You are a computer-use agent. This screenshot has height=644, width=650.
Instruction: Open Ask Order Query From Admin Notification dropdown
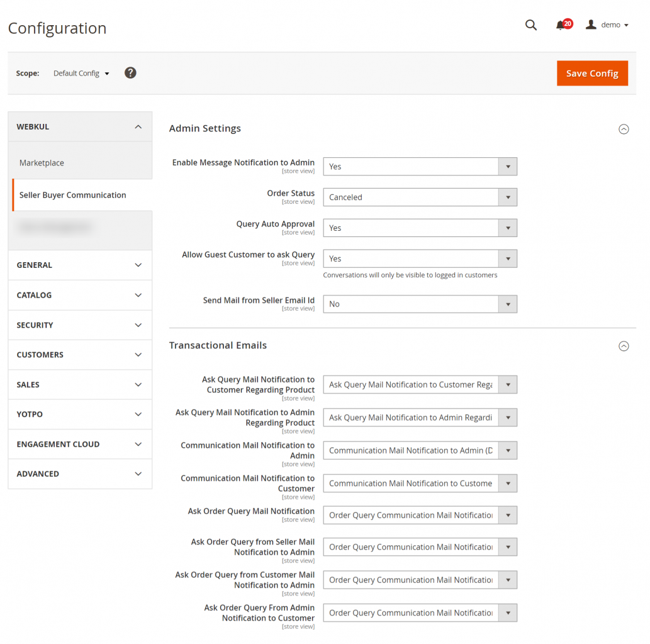tap(420, 613)
